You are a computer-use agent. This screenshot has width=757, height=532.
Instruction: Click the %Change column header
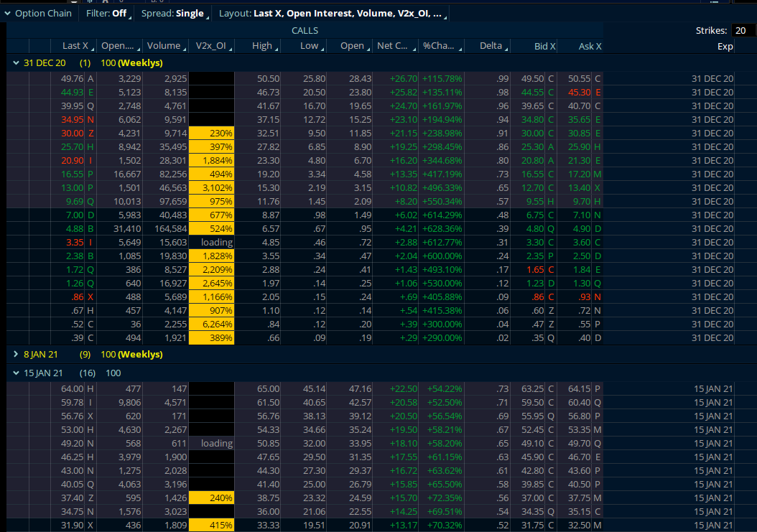(x=438, y=46)
